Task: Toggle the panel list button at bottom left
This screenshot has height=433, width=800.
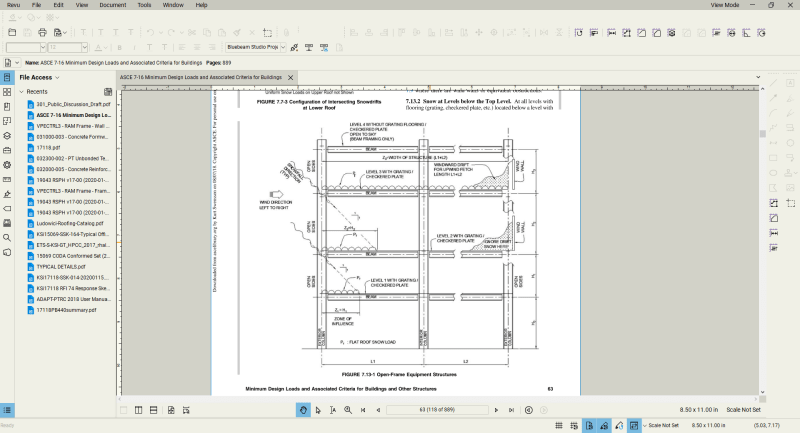Action: click(x=7, y=410)
